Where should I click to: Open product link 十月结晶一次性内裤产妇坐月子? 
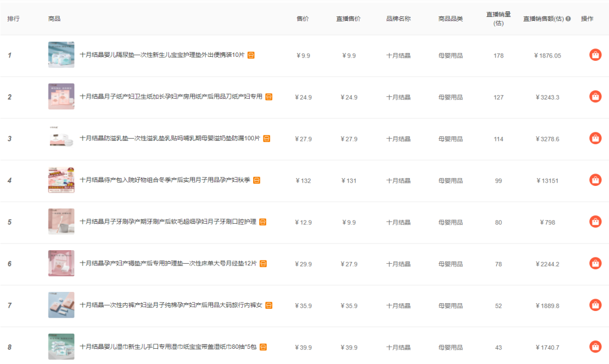pyautogui.click(x=171, y=305)
